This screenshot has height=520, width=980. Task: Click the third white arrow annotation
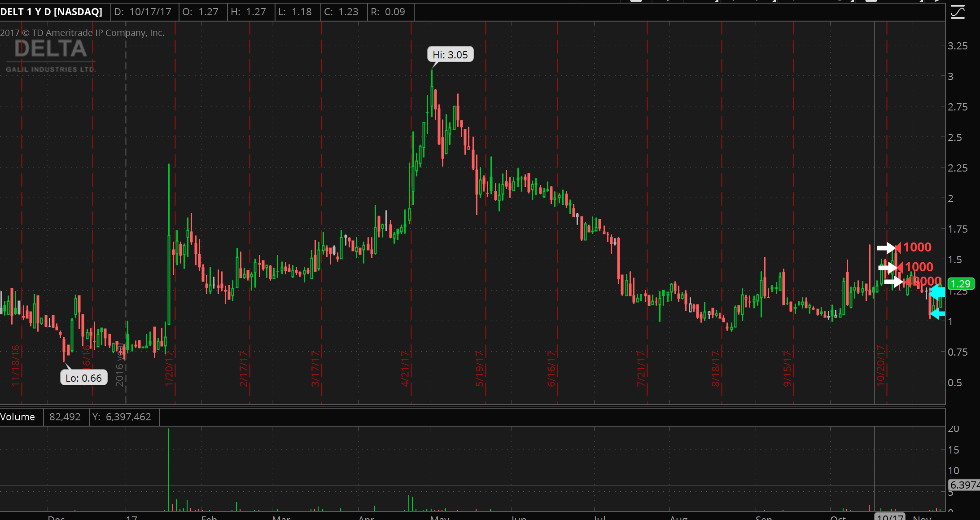[893, 282]
